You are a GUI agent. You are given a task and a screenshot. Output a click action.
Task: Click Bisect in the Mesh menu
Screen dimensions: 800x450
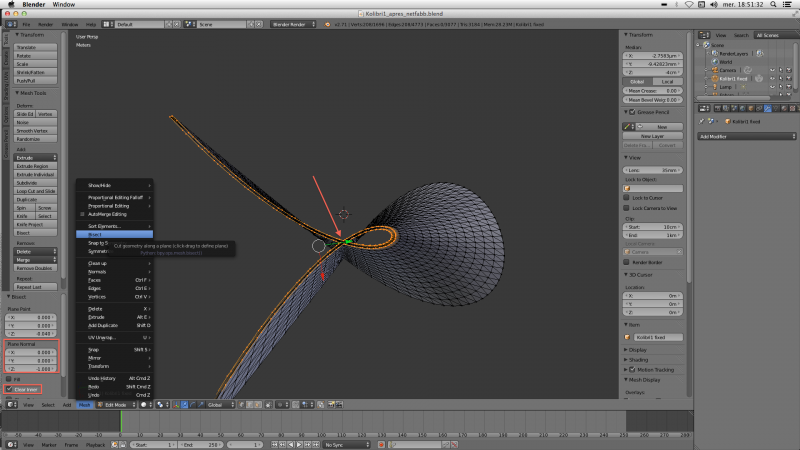114,235
